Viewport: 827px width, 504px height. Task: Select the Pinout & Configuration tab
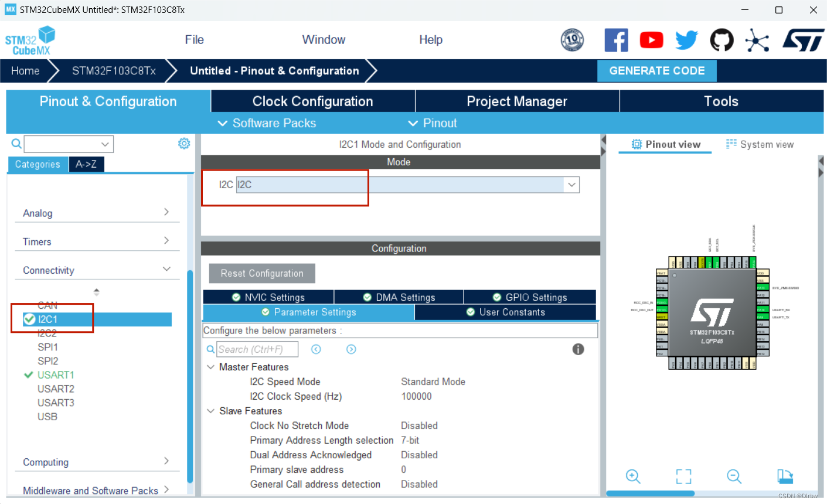tap(108, 101)
